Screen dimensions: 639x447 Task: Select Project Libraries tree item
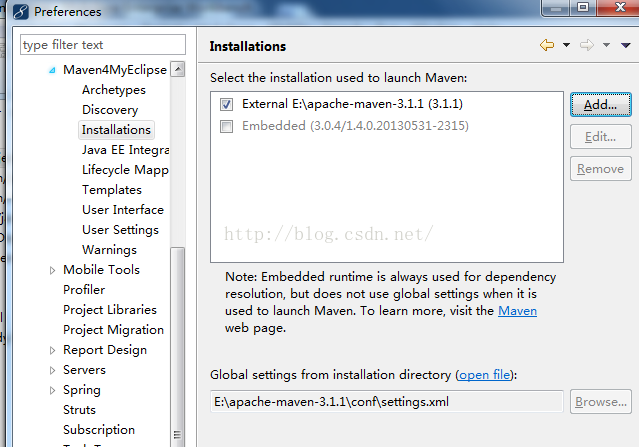pos(110,310)
